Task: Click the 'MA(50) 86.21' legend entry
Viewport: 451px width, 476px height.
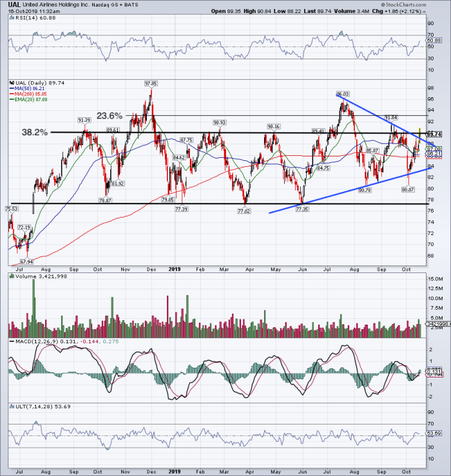Action: pyautogui.click(x=27, y=88)
